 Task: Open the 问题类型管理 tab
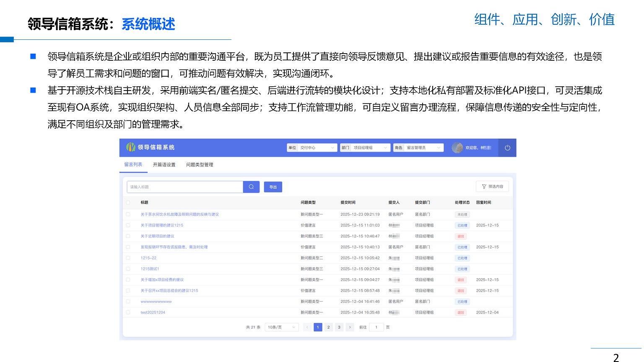coord(199,164)
